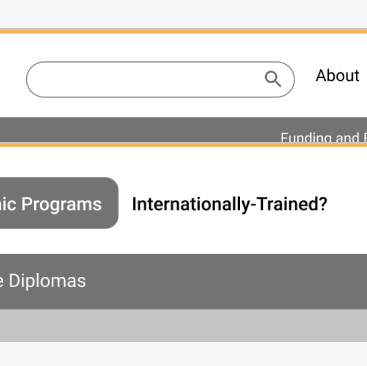Click the light gray bar under Diplomas

coord(183,325)
